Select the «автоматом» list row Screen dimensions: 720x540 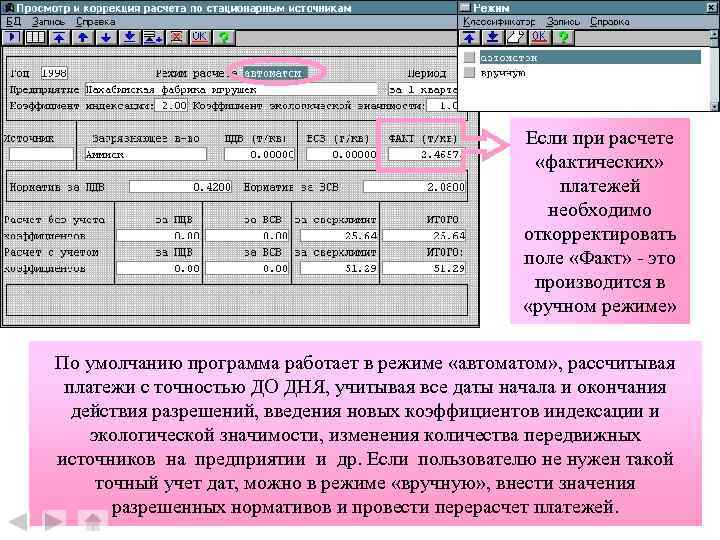(x=590, y=57)
